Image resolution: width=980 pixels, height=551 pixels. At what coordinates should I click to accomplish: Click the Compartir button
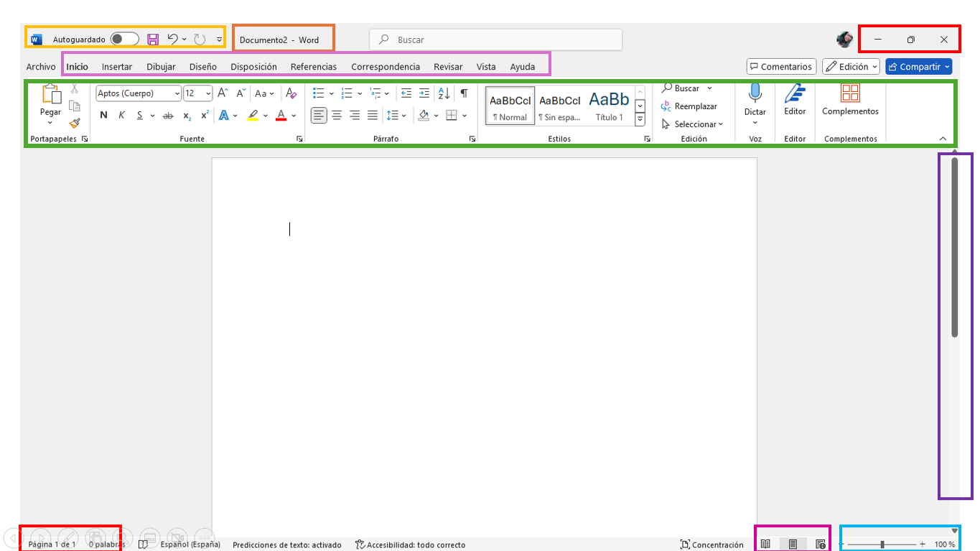point(918,67)
